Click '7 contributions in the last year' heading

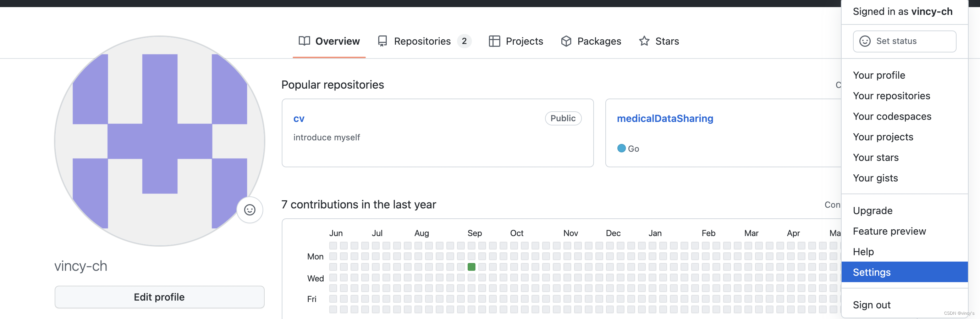[358, 205]
